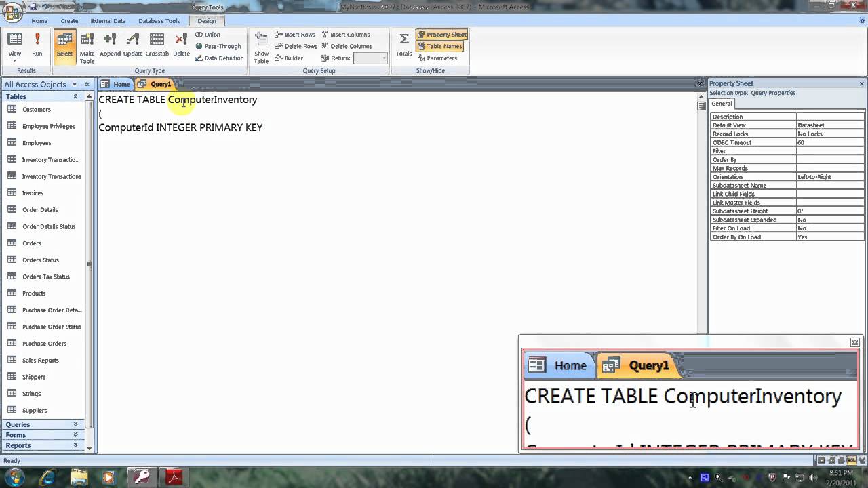The height and width of the screenshot is (488, 868).
Task: Toggle the Property Sheet button
Action: click(x=442, y=35)
